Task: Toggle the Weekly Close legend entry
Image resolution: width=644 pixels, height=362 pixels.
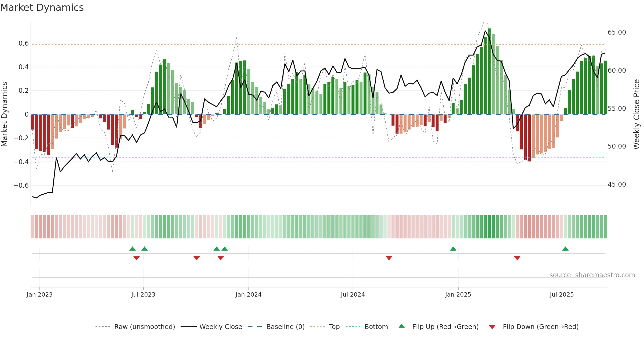Action: click(x=211, y=327)
